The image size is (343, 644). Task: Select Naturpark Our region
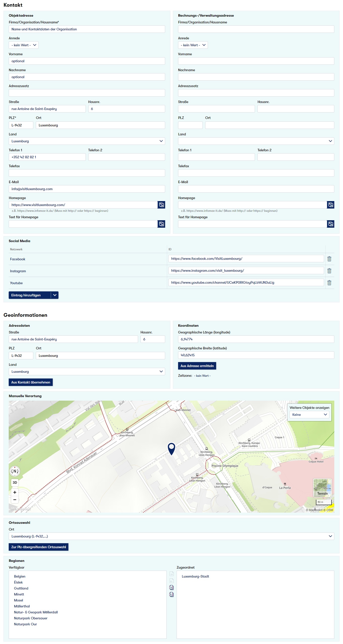point(25,624)
